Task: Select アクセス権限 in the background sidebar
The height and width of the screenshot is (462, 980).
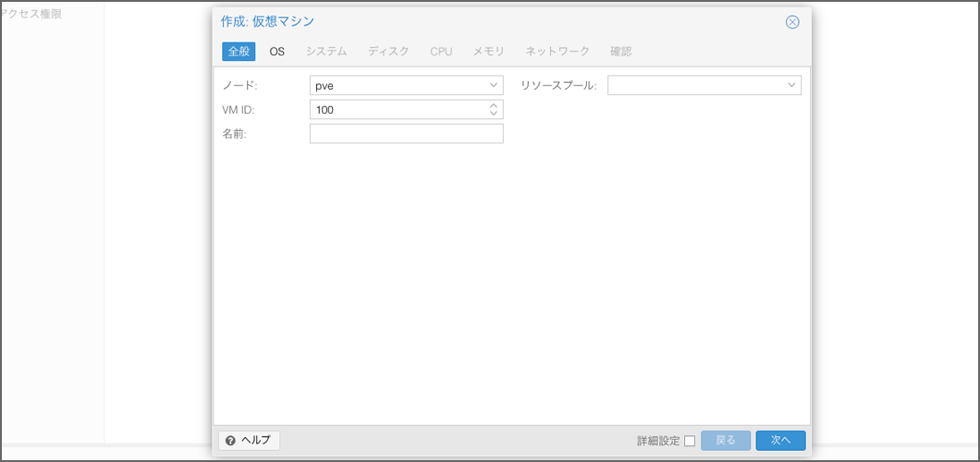Action: [31, 15]
